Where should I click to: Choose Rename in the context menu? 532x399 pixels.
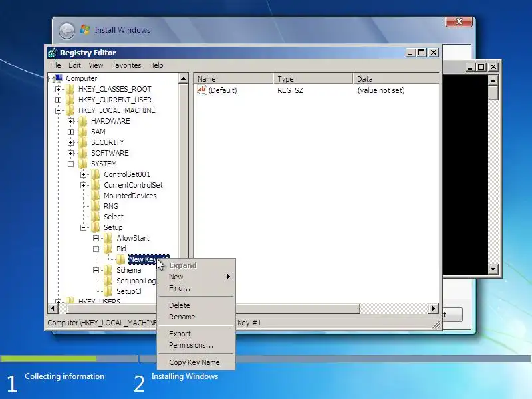pos(196,317)
